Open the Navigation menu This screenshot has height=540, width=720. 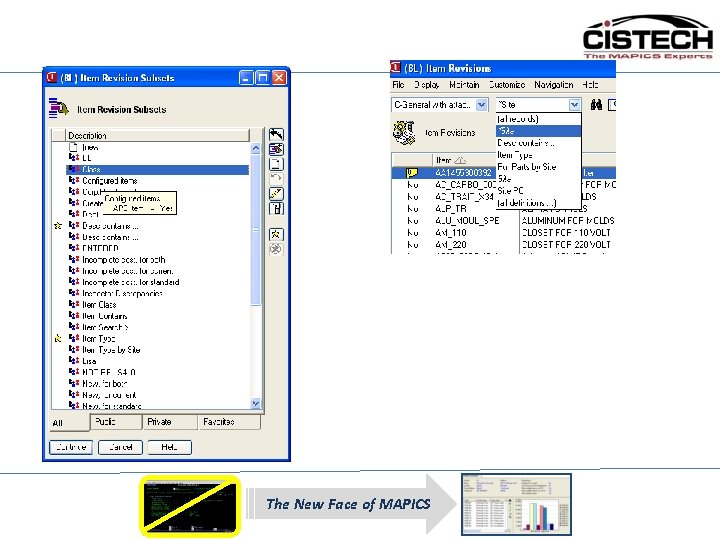554,84
